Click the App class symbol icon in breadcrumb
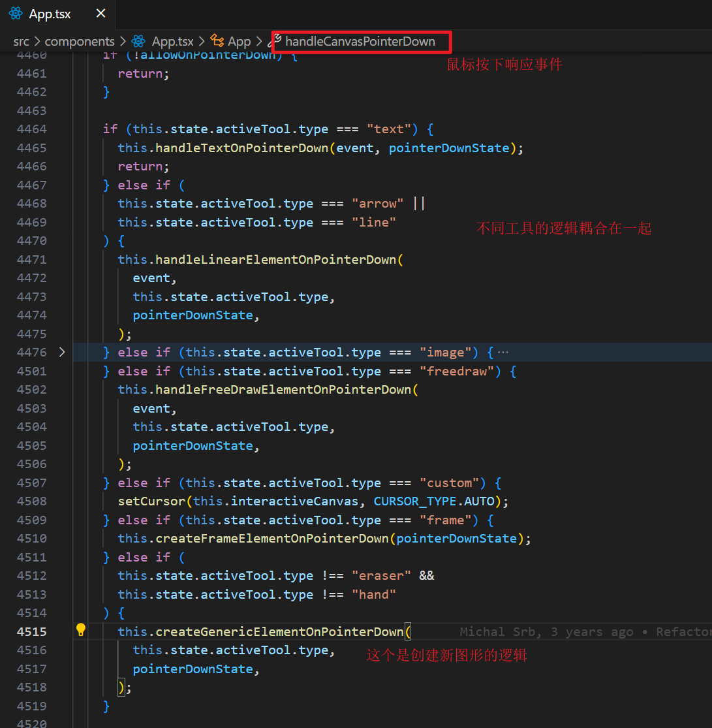This screenshot has height=728, width=712. tap(217, 40)
